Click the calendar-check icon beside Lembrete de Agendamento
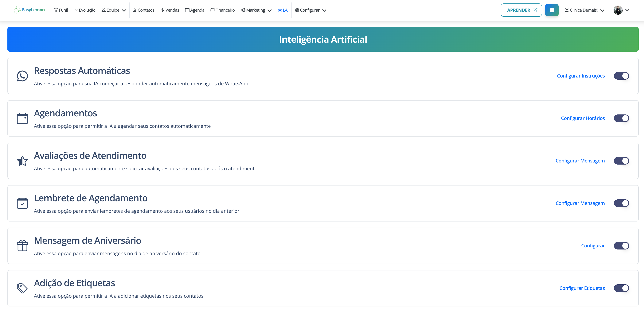The height and width of the screenshot is (335, 644). pos(22,203)
